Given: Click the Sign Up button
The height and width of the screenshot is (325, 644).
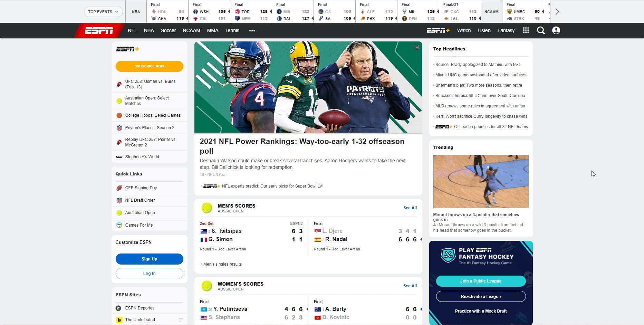Looking at the screenshot, I should click(149, 259).
